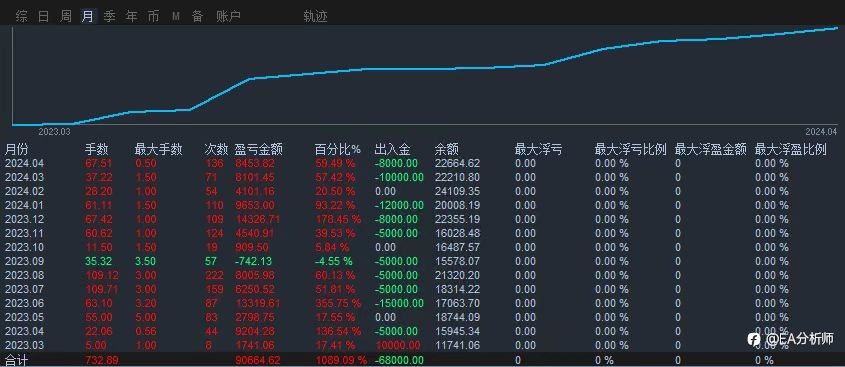The image size is (845, 367).
Task: Click the loss value -742.13
Action: 254,261
